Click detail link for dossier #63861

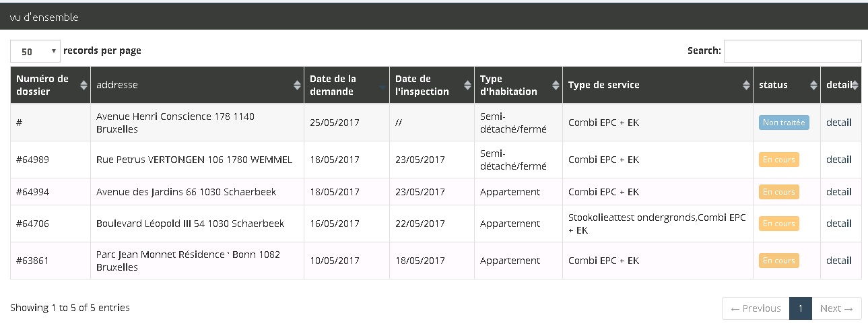[x=838, y=261]
